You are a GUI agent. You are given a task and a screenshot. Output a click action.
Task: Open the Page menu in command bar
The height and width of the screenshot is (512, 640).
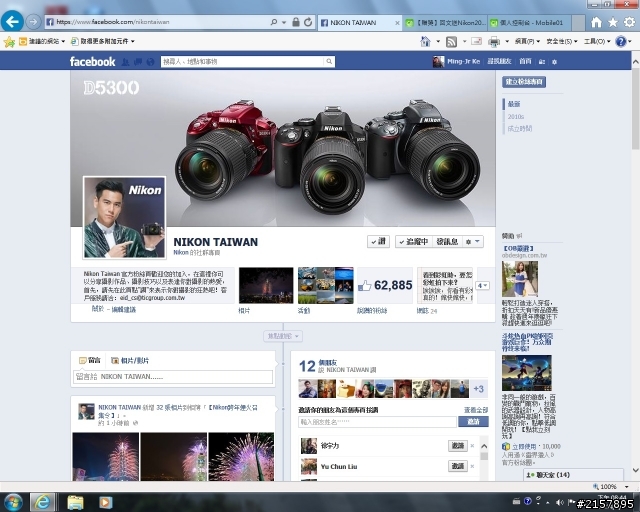click(x=527, y=41)
